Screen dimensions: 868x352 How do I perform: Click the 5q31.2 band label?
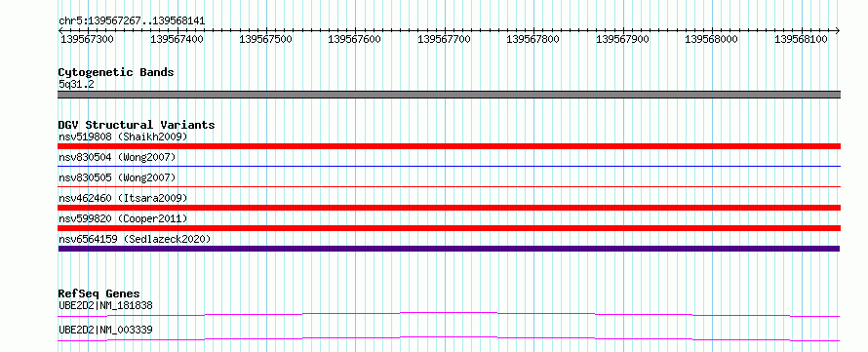[x=76, y=85]
